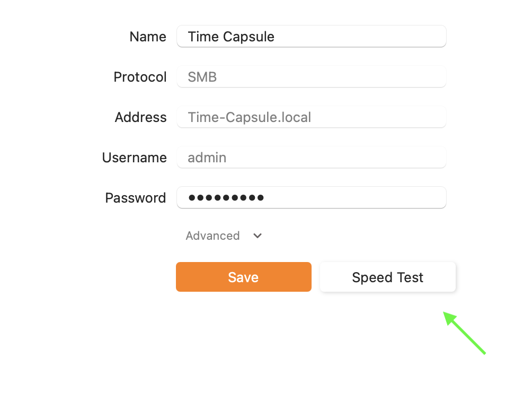Image resolution: width=532 pixels, height=401 pixels.
Task: Select the Protocol field showing SMB
Action: pos(311,77)
